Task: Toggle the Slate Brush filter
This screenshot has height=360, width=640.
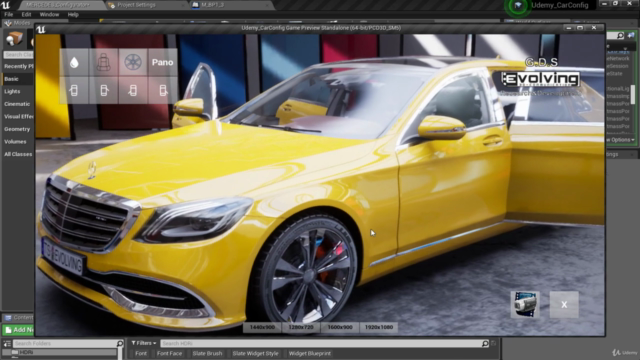Action: [x=207, y=353]
